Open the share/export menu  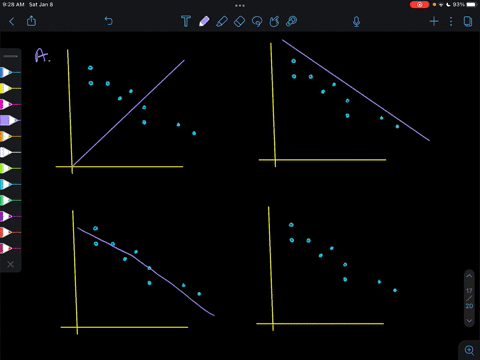(x=31, y=21)
